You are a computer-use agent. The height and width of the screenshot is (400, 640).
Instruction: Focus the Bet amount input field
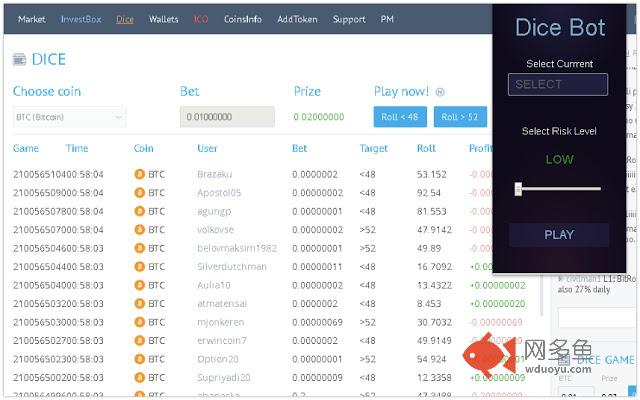pyautogui.click(x=227, y=117)
